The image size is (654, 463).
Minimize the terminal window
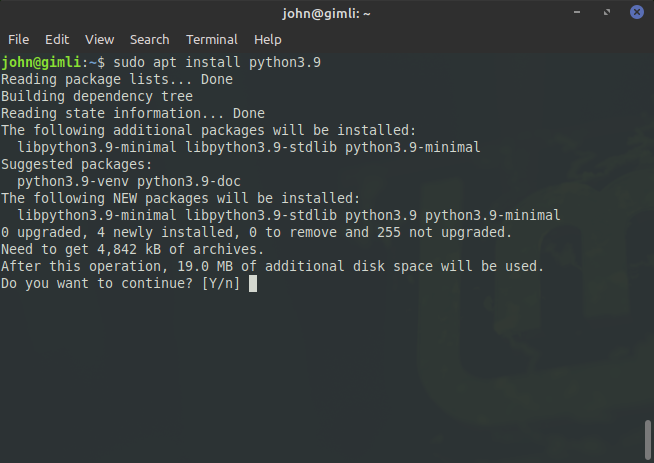pos(577,12)
